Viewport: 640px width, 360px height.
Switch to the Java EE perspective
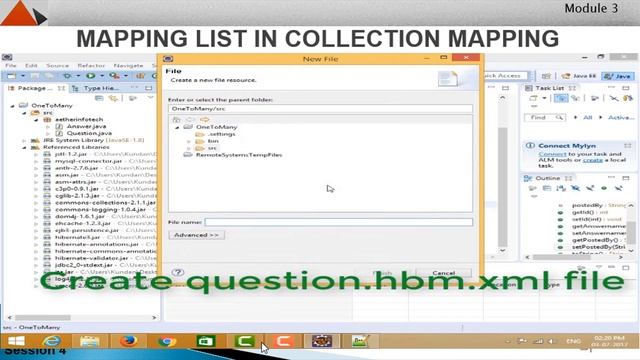click(x=578, y=76)
